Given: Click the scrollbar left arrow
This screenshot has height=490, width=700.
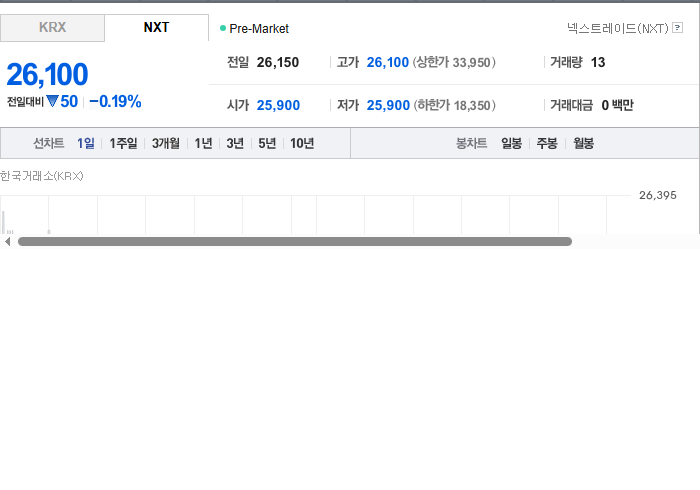Looking at the screenshot, I should 7,241.
